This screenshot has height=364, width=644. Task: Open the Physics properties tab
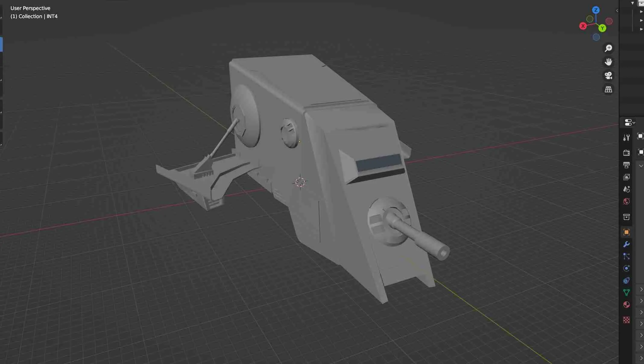[x=627, y=268]
